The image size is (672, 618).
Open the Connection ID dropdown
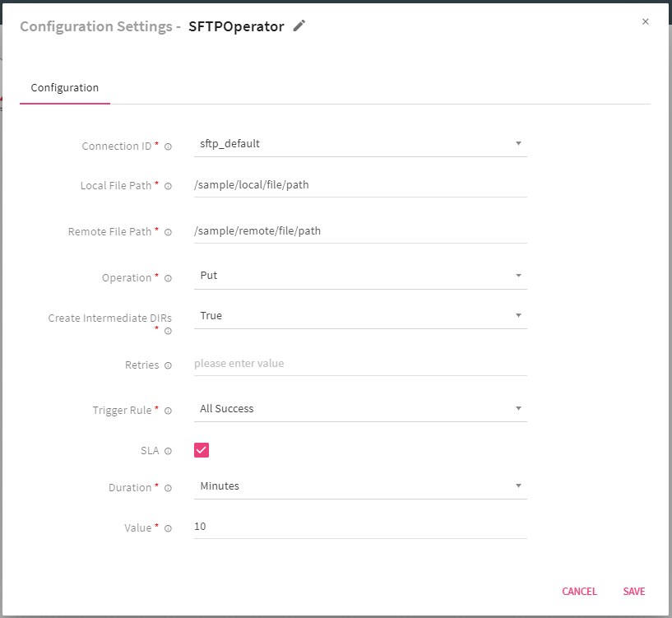click(359, 144)
